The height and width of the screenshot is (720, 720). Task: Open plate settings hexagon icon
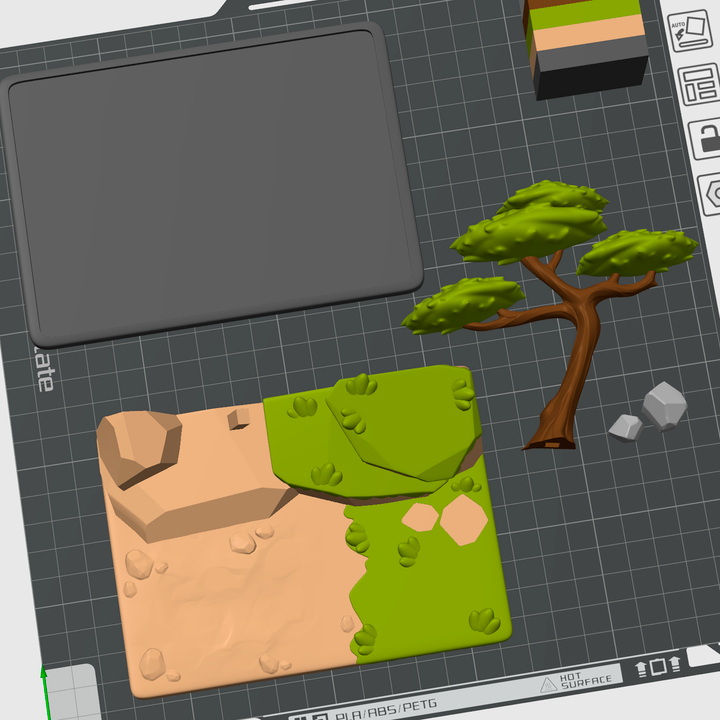(711, 192)
